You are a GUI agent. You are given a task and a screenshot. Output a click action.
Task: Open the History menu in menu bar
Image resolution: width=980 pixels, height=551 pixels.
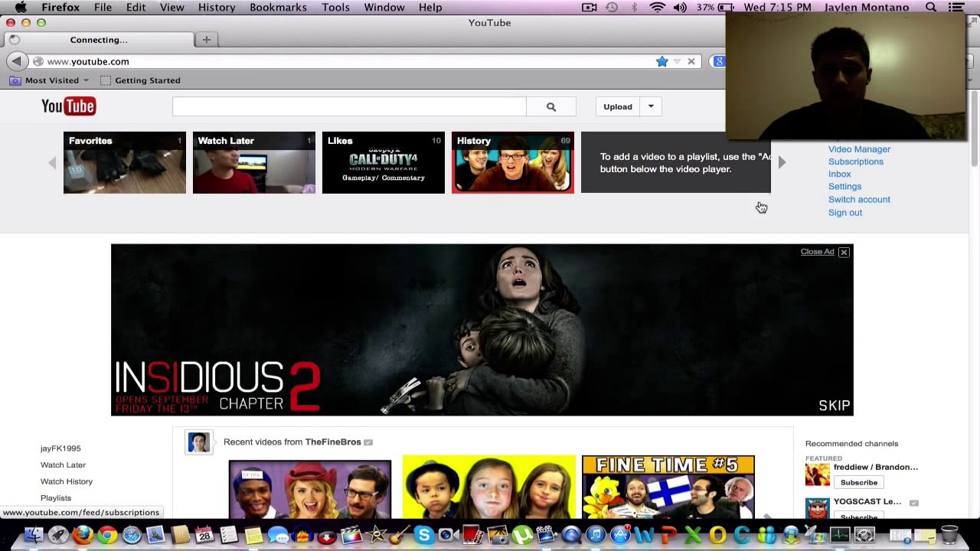(x=217, y=7)
